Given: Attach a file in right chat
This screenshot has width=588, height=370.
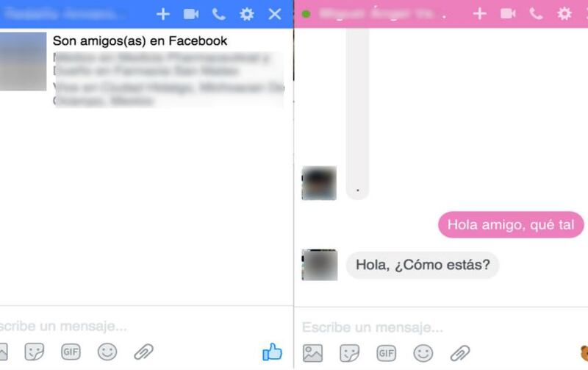Looking at the screenshot, I should click(460, 353).
